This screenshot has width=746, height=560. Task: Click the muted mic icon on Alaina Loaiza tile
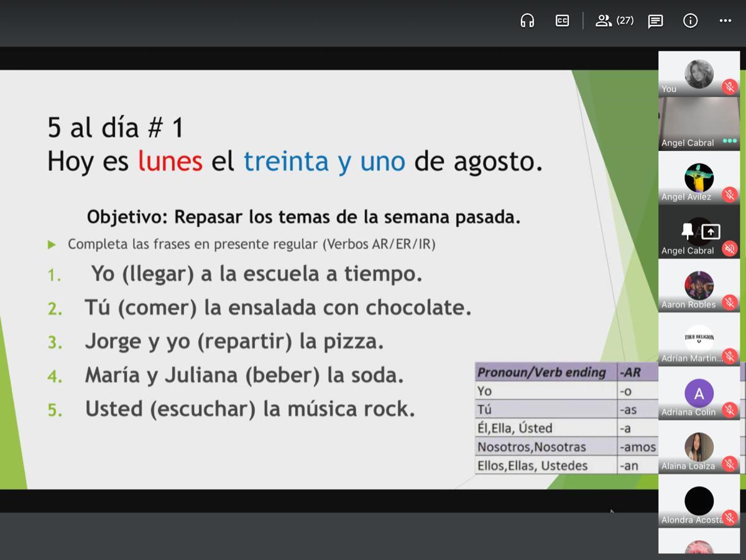pos(730,464)
